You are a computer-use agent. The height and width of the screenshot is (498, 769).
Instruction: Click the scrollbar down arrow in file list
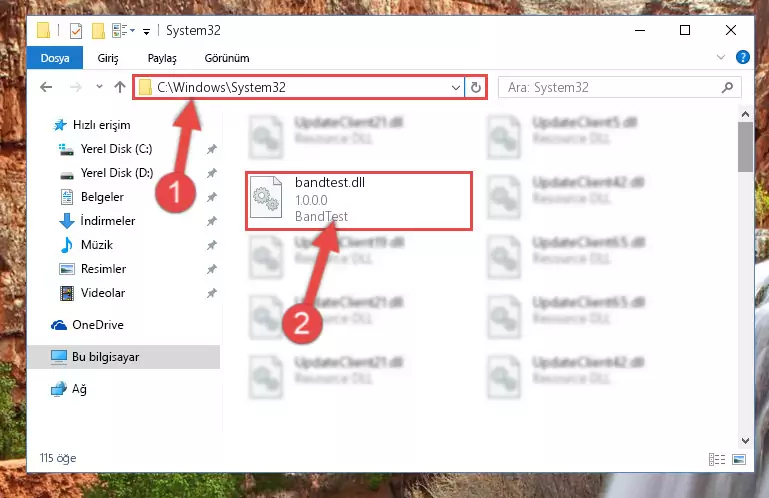[745, 441]
